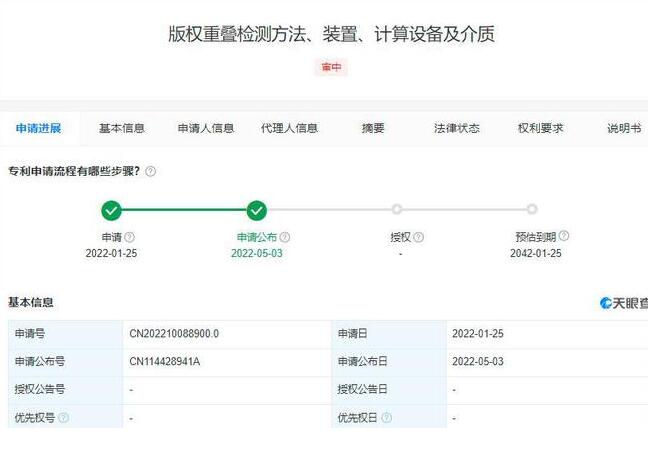Open the 申请人信息 tab
648x452 pixels.
coord(206,128)
